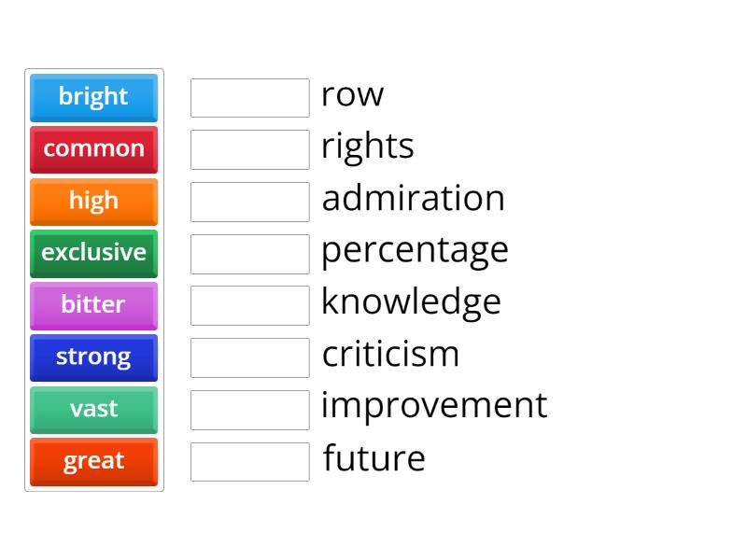Click the word 'future'

(x=373, y=458)
